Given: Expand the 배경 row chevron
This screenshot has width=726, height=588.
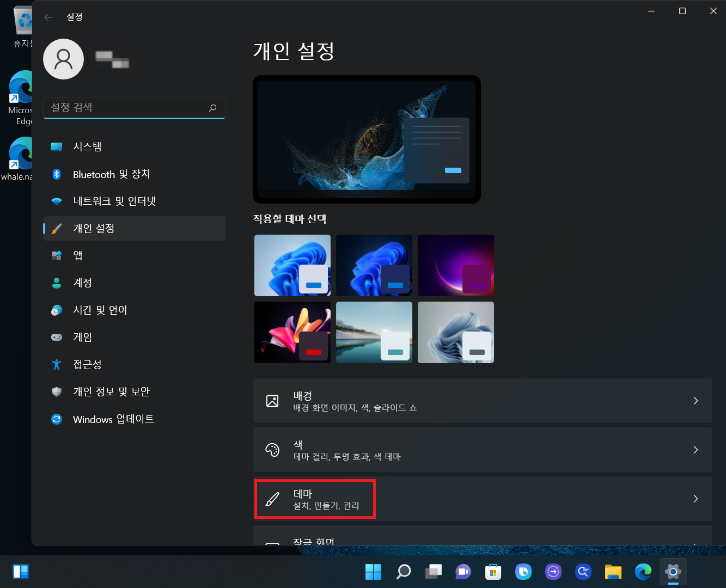Looking at the screenshot, I should pos(696,401).
